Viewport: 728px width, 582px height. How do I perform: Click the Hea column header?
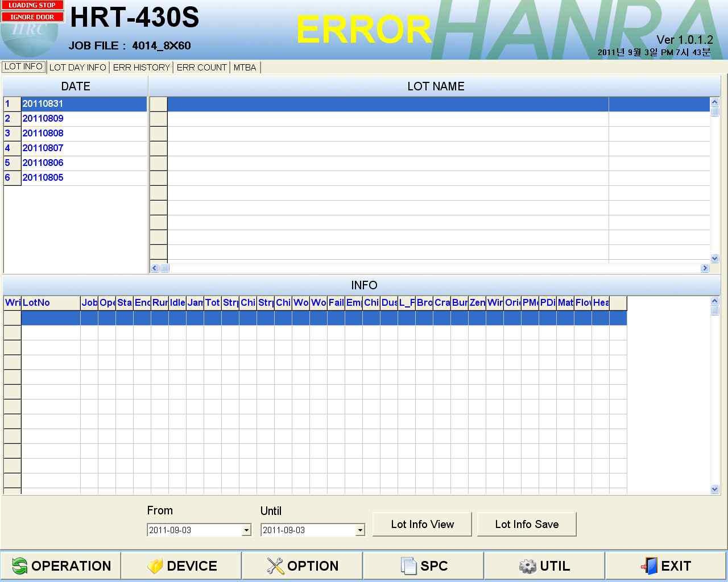(x=601, y=303)
